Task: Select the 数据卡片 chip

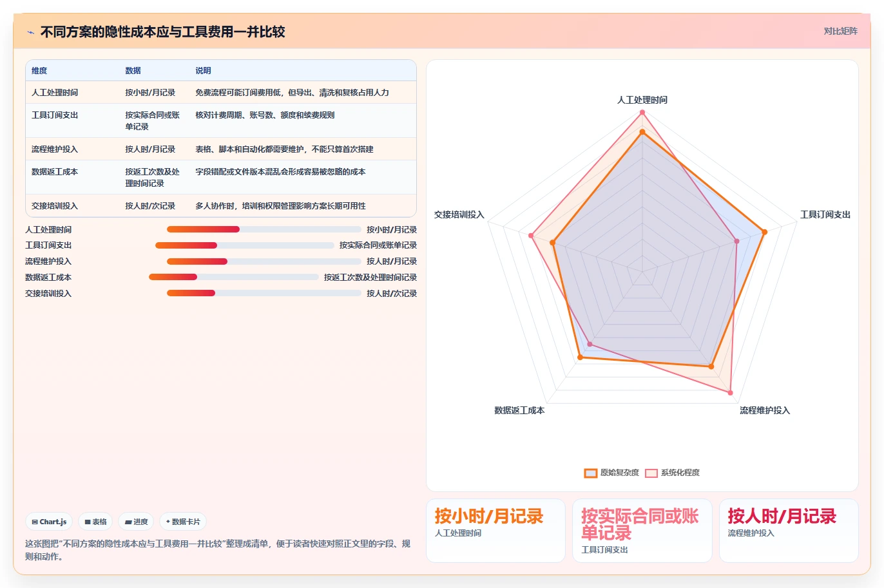Action: pyautogui.click(x=183, y=522)
